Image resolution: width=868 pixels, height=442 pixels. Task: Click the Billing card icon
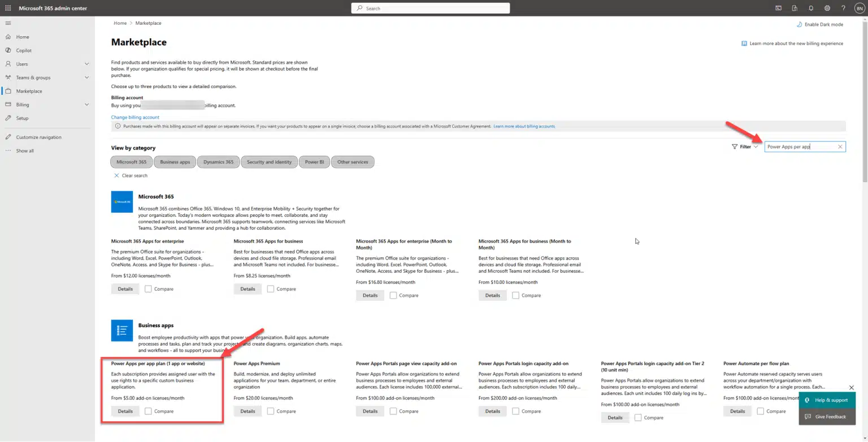[8, 104]
